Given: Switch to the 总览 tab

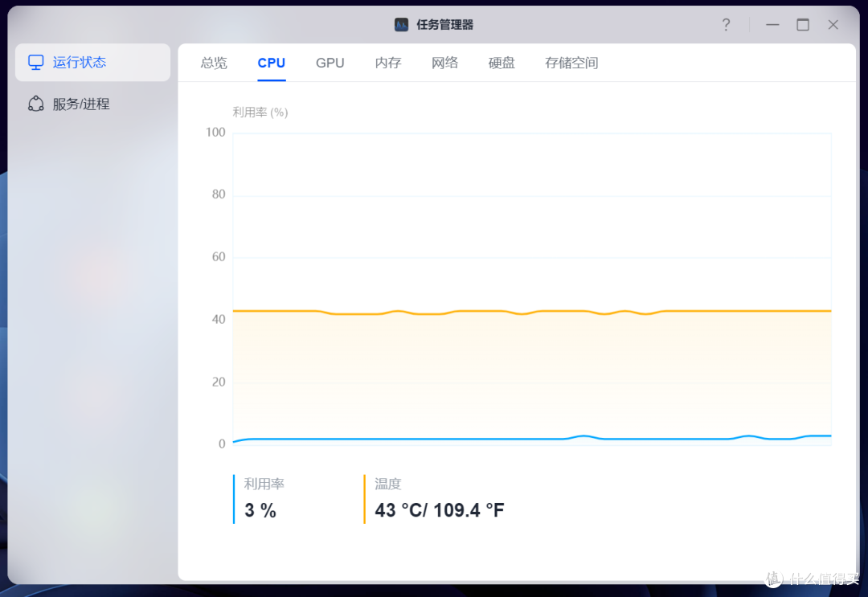Looking at the screenshot, I should (214, 63).
